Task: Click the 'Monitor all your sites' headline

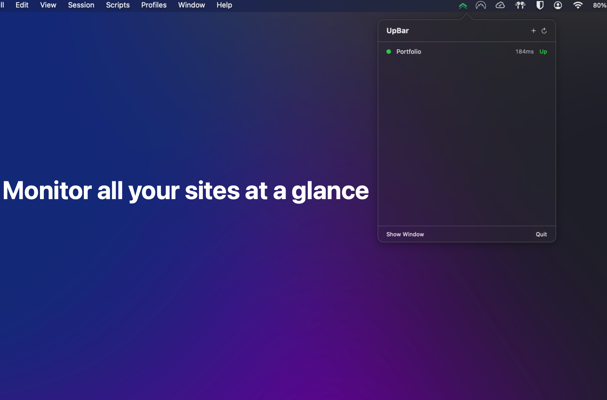Action: 185,191
